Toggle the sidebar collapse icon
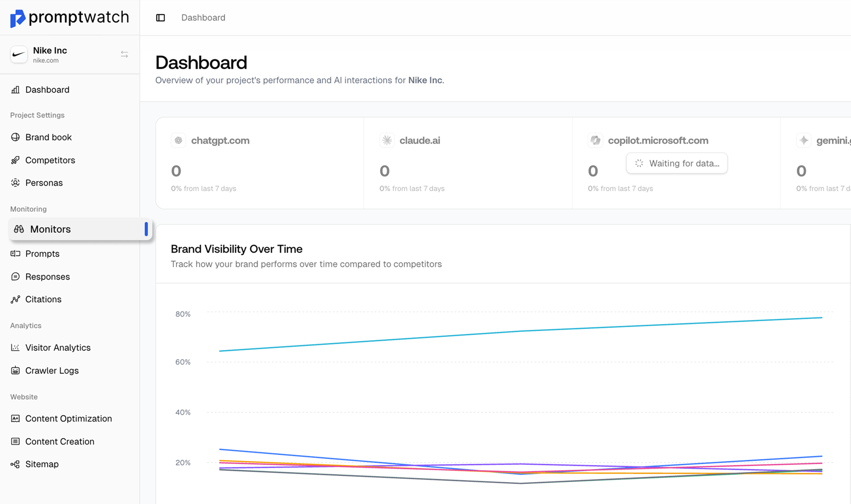The image size is (851, 504). pos(160,17)
